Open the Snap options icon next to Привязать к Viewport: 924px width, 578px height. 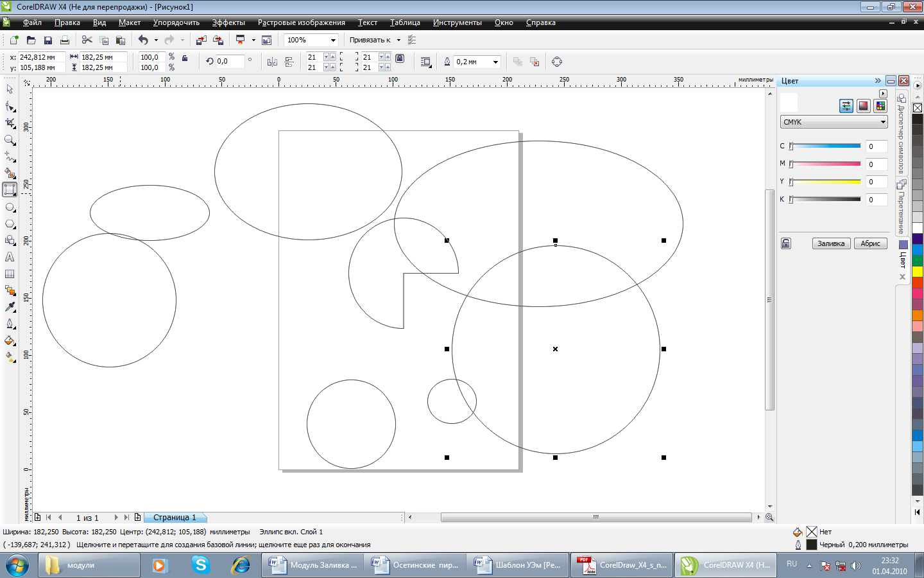(x=412, y=40)
